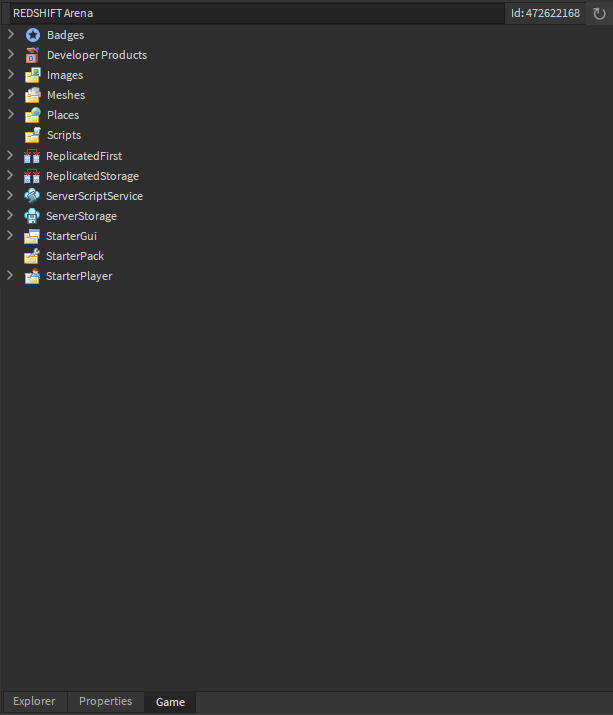
Task: Expand the Images folder
Action: click(11, 74)
